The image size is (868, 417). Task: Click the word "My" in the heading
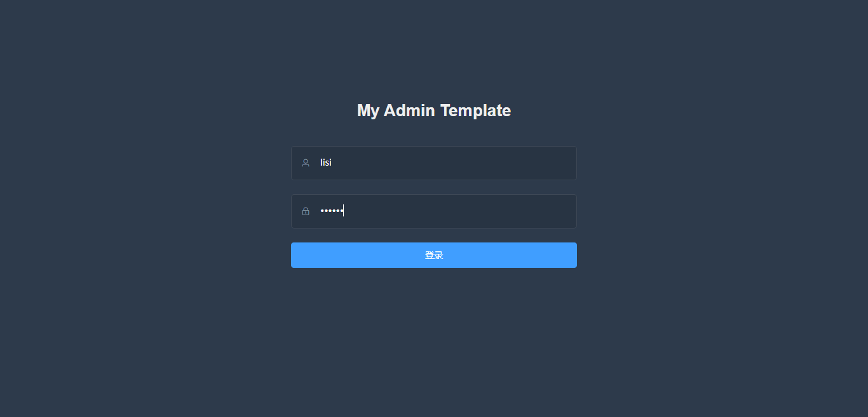(x=368, y=110)
